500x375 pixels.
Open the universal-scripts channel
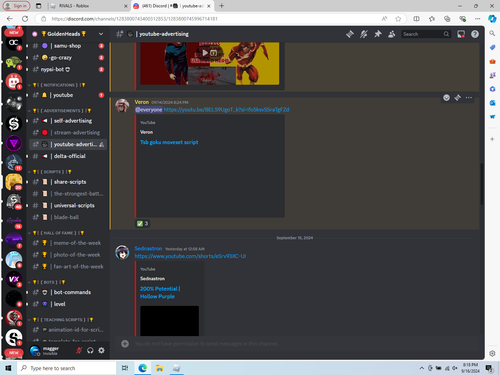tap(68, 205)
